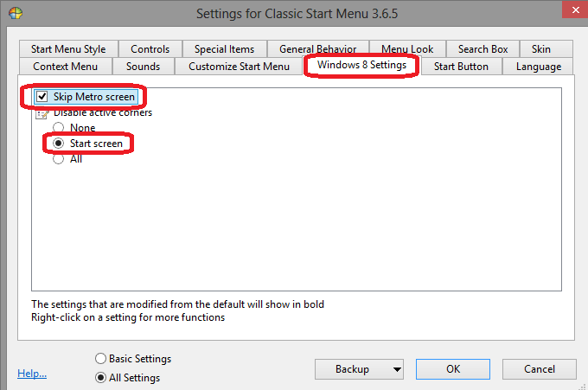Open the Skin tab
588x390 pixels.
[x=540, y=49]
